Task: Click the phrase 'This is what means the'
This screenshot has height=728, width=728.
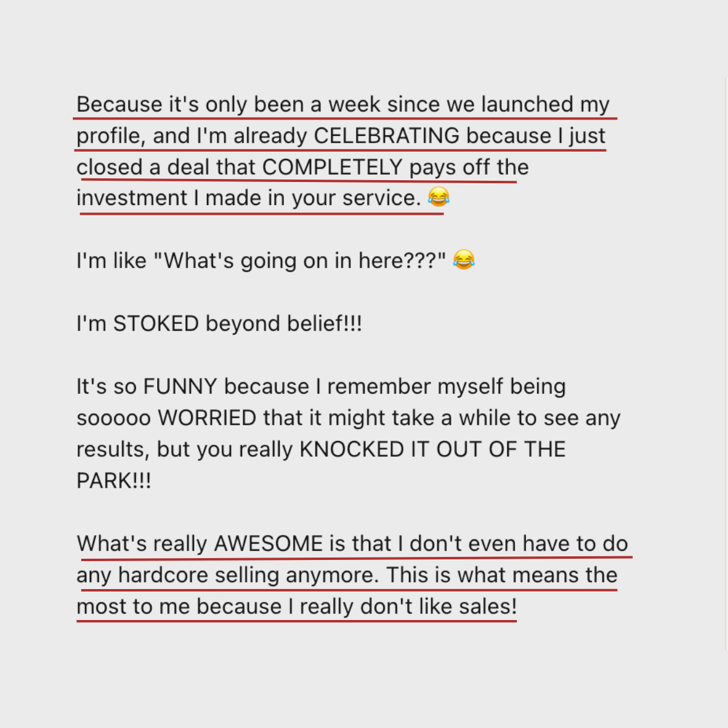Action: pos(502,575)
